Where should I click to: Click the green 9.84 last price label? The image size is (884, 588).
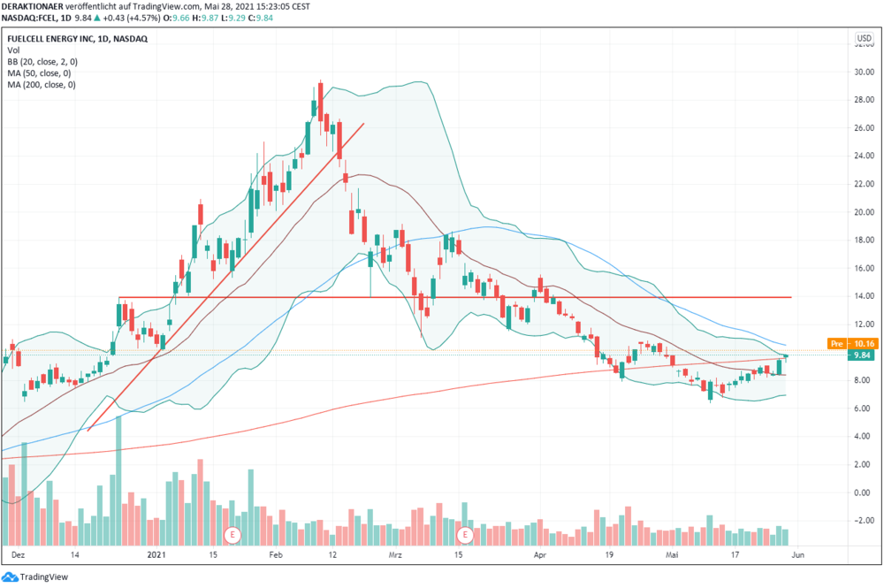click(863, 355)
